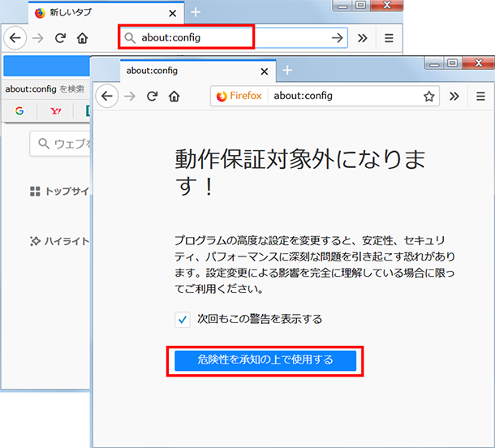Expand toolbar overflow chevron in the back window

(x=363, y=38)
